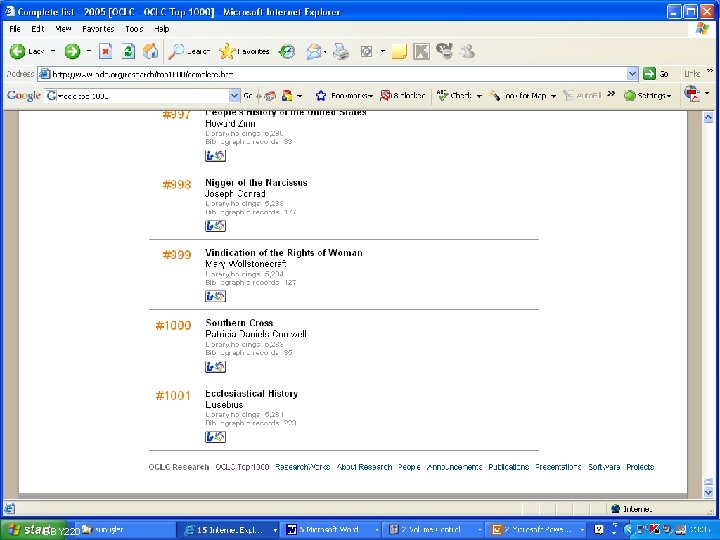Switch to Volume Control taskbar group

[433, 529]
